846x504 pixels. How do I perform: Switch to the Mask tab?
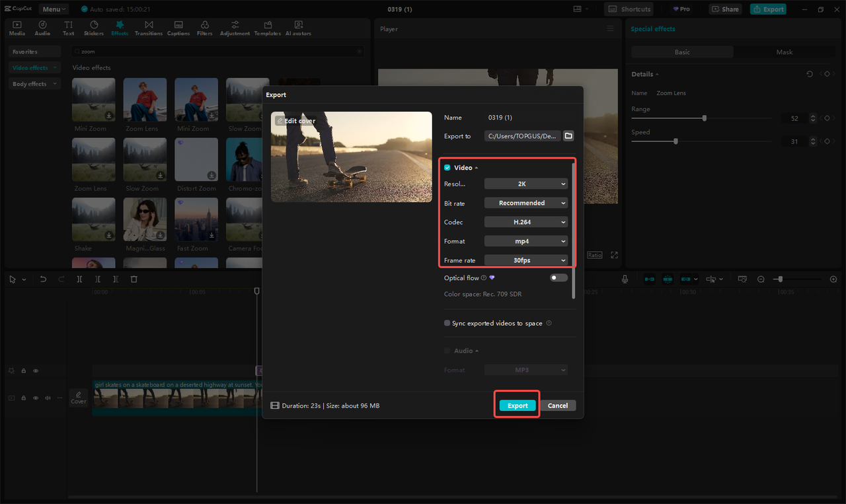tap(784, 52)
